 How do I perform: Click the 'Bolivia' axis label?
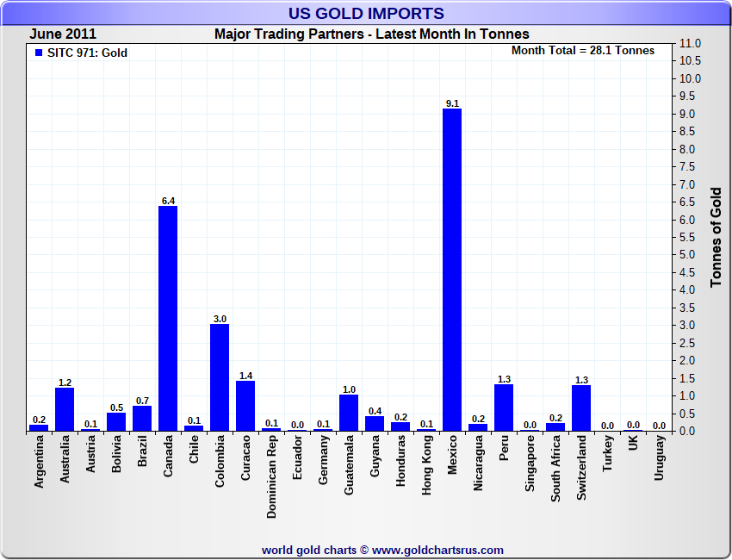coord(116,454)
